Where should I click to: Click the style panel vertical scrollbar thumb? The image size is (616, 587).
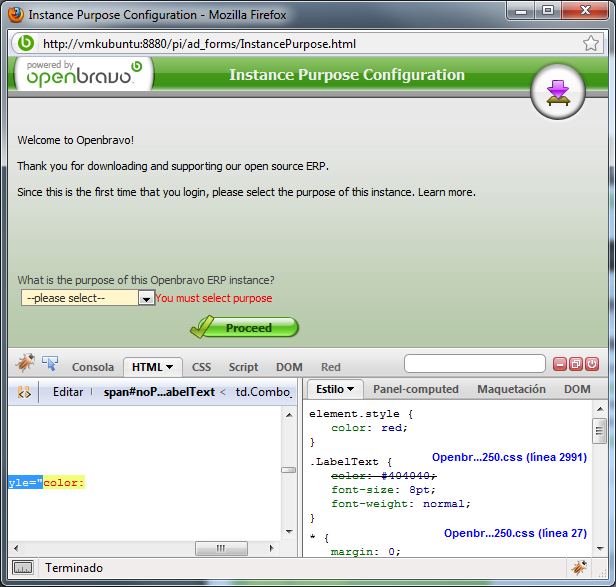599,431
